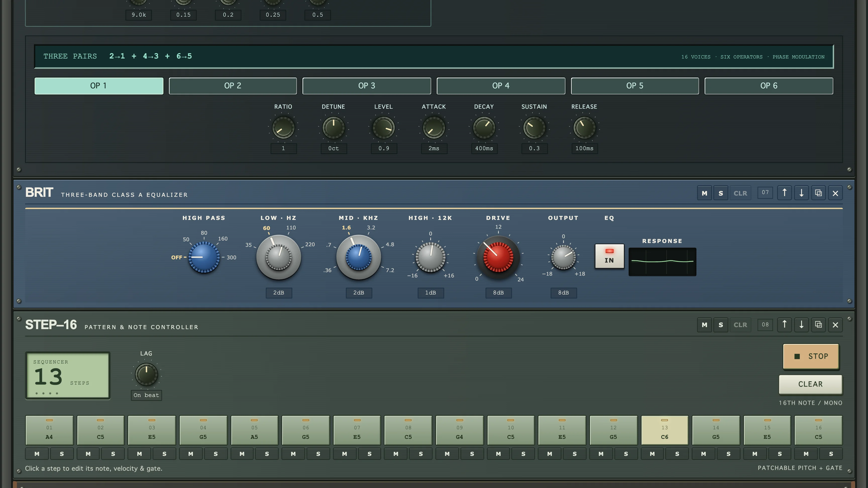
Task: Remove the BRIT equalizer module
Action: (835, 193)
